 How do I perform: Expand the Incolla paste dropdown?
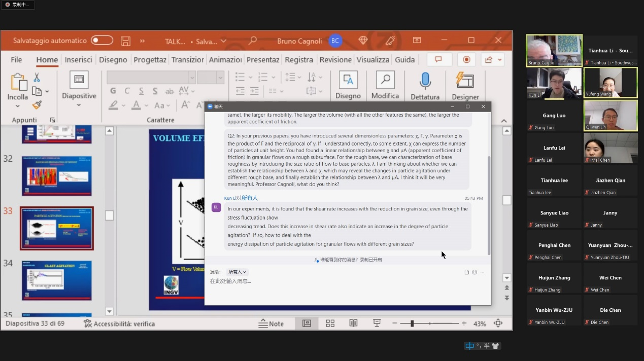[18, 106]
